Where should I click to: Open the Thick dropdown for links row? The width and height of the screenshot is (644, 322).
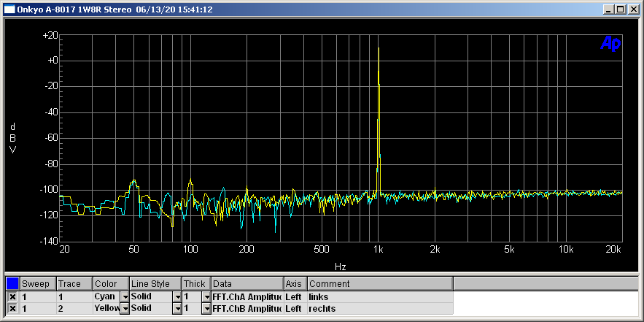(x=206, y=296)
